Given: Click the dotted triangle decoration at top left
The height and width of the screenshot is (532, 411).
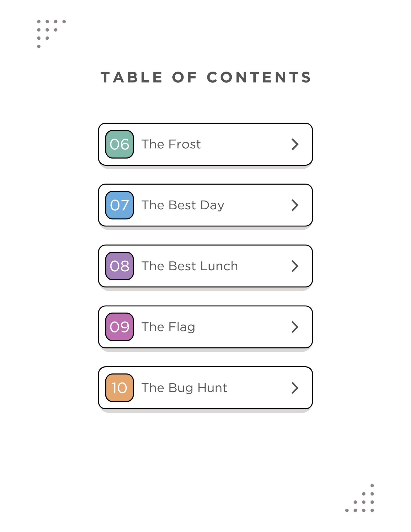Looking at the screenshot, I should pos(47,30).
